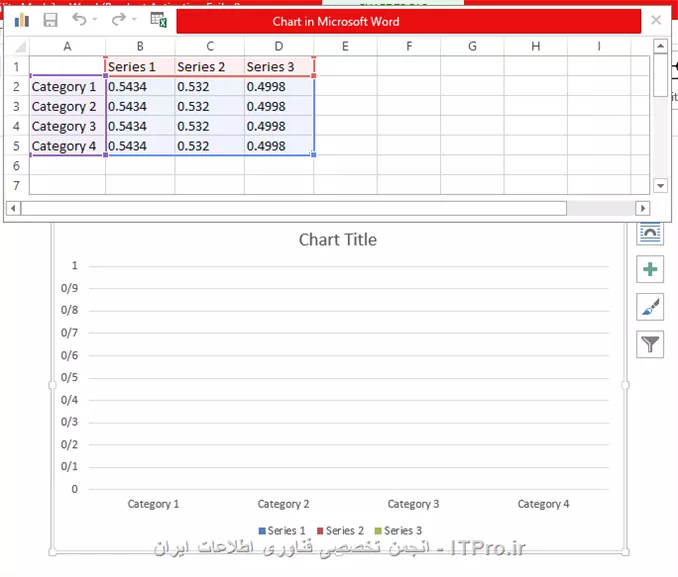This screenshot has width=678, height=577.
Task: Open Chart Filters funnel button
Action: 650,344
